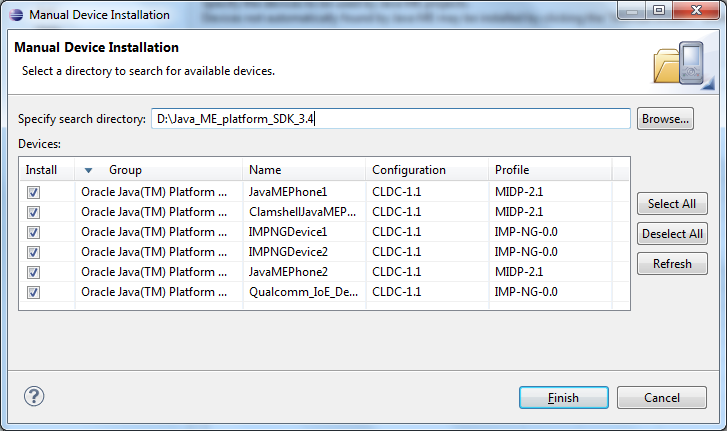Uncheck the IMPNGDevice1 install checkbox
This screenshot has height=431, width=727.
34,232
